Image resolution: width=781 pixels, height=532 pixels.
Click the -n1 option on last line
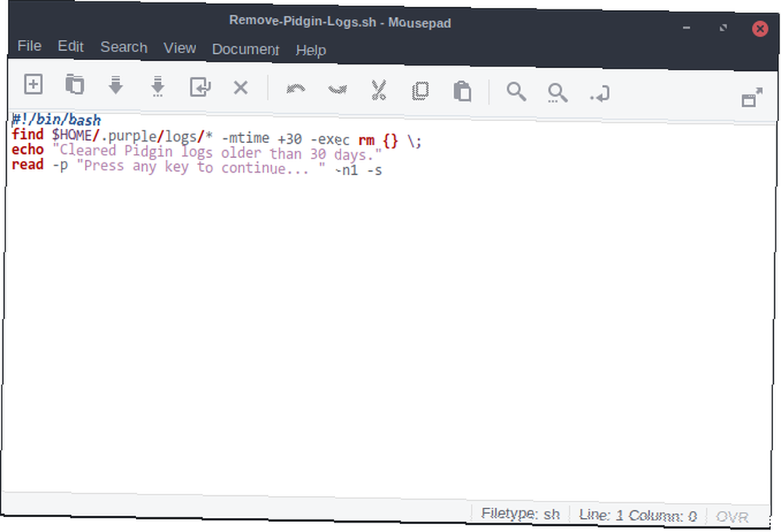(346, 170)
